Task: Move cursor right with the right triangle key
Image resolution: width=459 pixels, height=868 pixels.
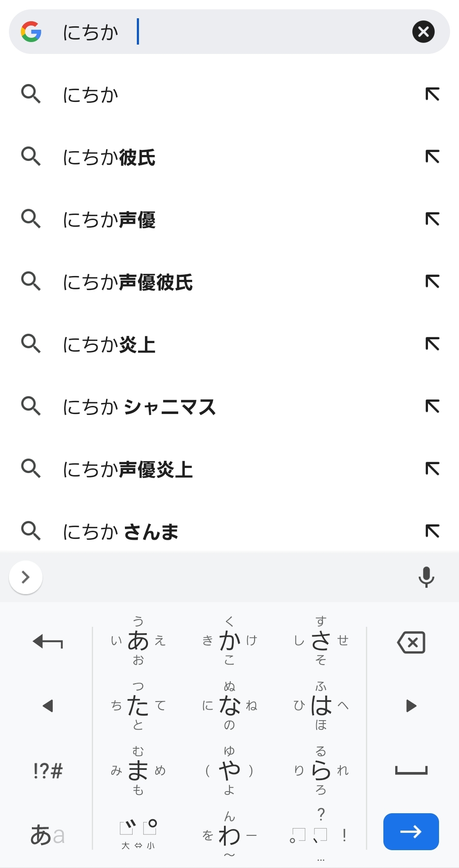Action: 411,706
